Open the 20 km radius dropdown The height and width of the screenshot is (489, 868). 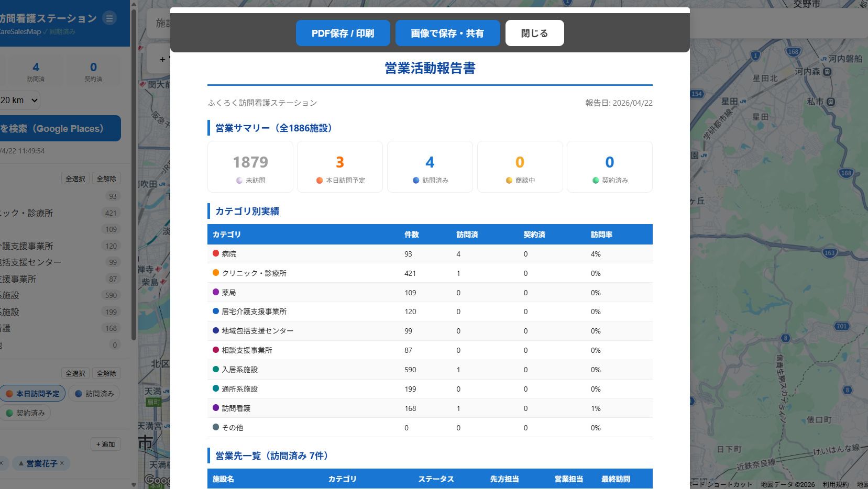pyautogui.click(x=20, y=100)
